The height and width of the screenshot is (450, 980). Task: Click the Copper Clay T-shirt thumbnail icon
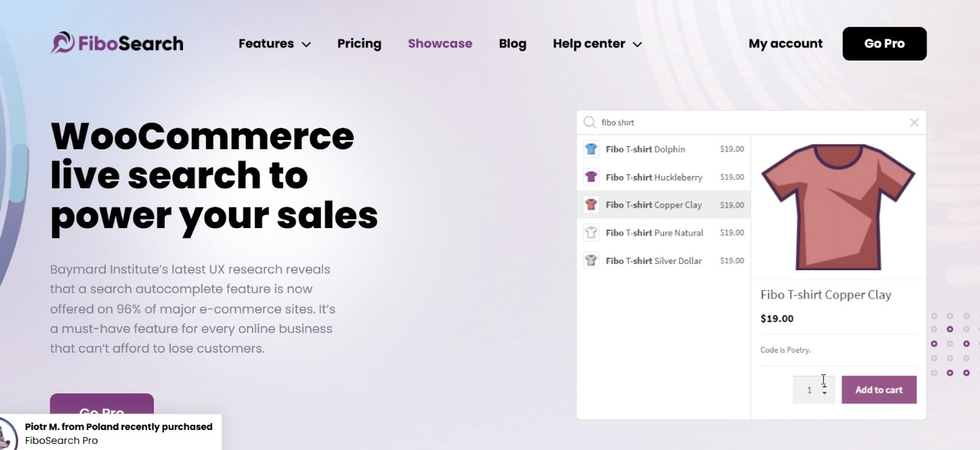590,204
